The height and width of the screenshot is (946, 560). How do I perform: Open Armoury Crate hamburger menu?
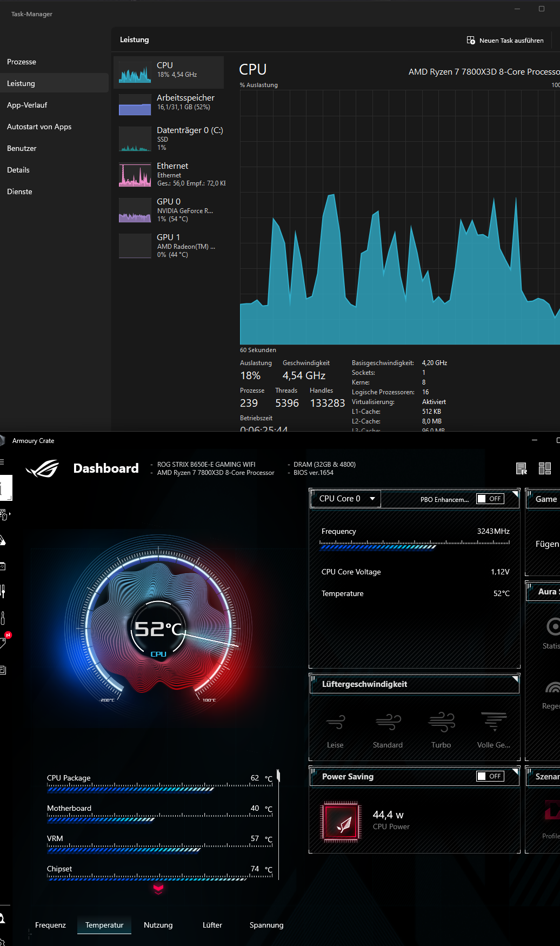point(2,462)
